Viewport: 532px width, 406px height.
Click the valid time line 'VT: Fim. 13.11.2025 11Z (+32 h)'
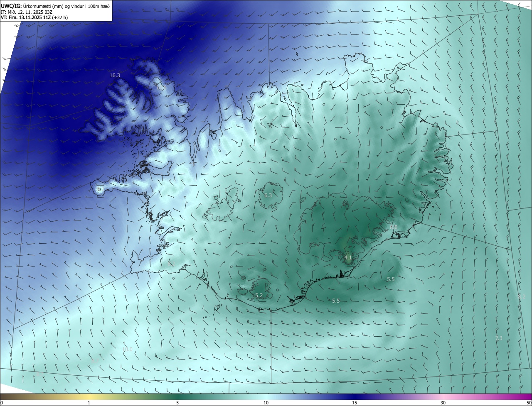[x=34, y=17]
